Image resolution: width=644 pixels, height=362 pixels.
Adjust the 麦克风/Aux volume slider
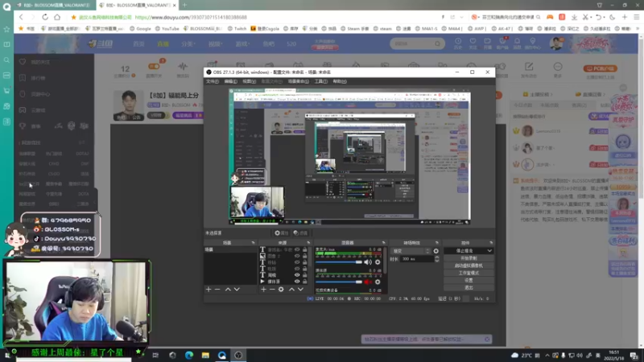(339, 262)
